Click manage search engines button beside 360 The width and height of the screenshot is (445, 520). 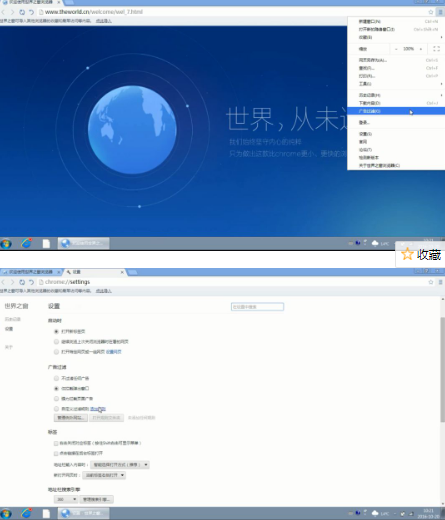(97, 499)
